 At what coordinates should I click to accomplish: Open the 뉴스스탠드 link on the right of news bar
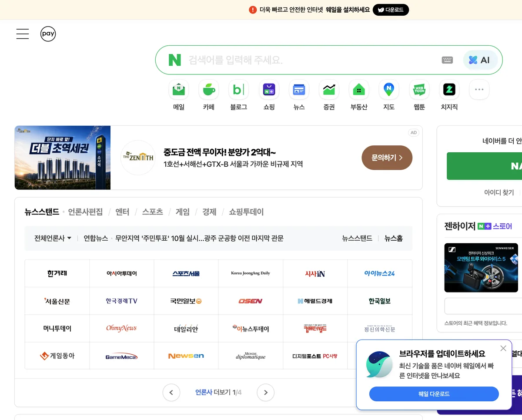357,238
